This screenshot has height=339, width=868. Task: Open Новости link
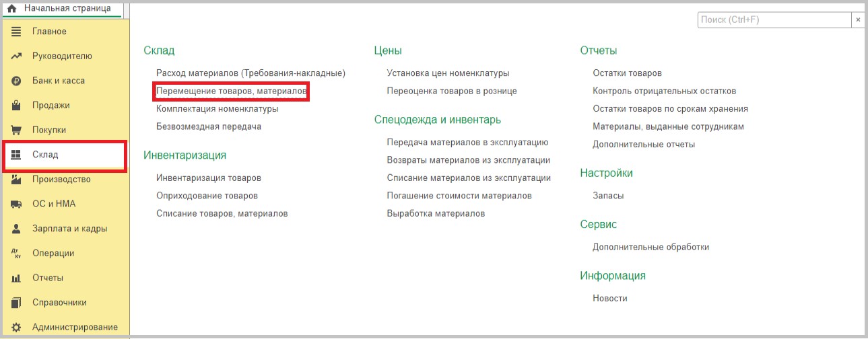(x=610, y=298)
